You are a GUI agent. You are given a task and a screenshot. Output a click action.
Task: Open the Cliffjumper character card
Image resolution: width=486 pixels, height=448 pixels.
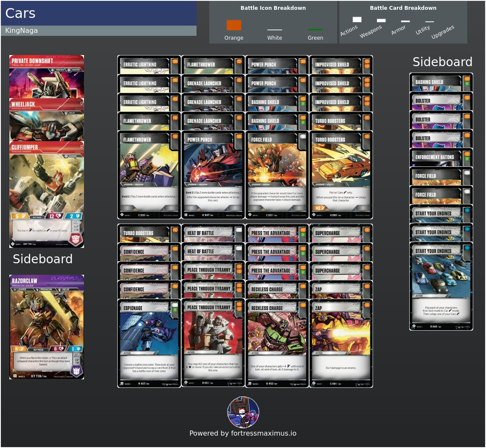click(x=47, y=195)
